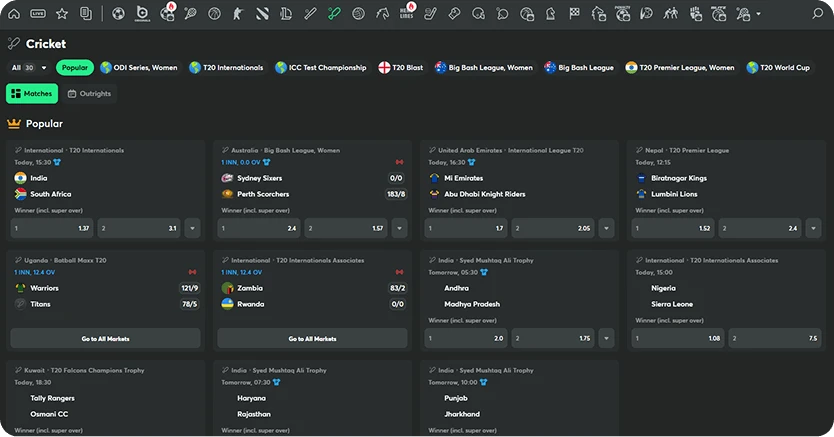This screenshot has height=437, width=834.
Task: Open the Home icon in top bar
Action: click(x=14, y=14)
